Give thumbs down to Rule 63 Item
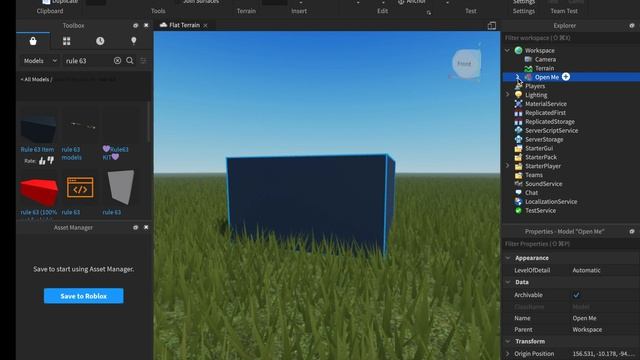This screenshot has height=360, width=640. pos(50,160)
